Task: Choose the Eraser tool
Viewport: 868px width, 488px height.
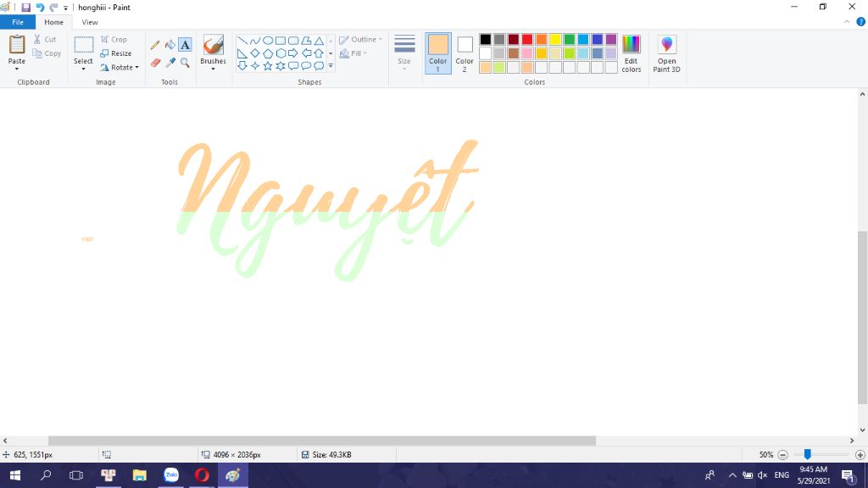Action: 155,63
